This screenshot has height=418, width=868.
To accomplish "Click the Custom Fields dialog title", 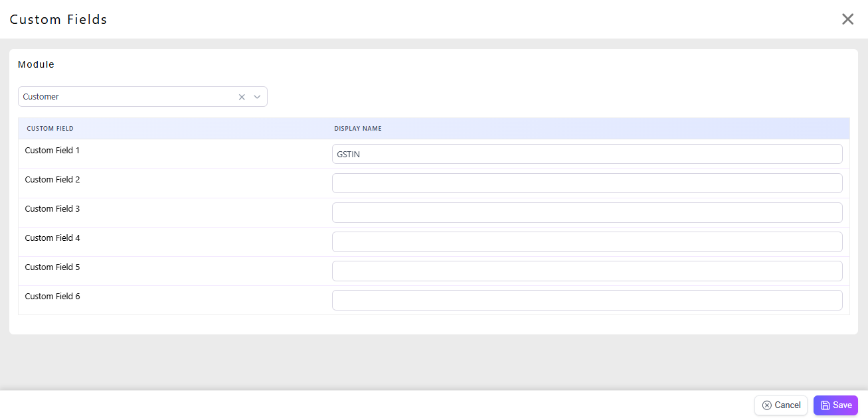I will pyautogui.click(x=58, y=20).
